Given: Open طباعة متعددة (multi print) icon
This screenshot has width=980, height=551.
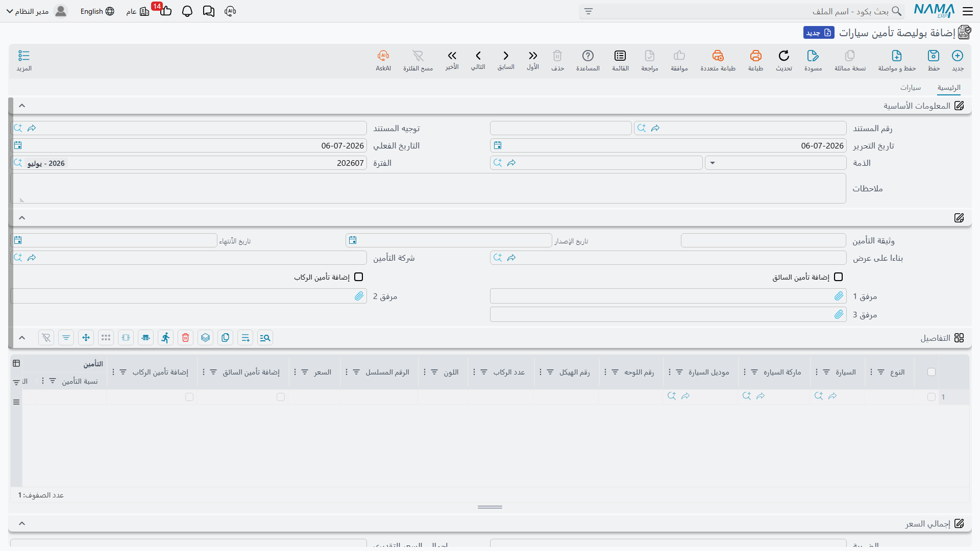Looking at the screenshot, I should tap(718, 60).
